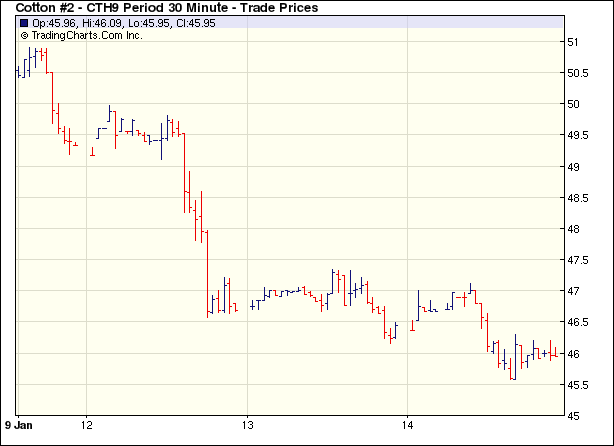Click the 47 price axis label
The height and width of the screenshot is (446, 614).
pyautogui.click(x=573, y=292)
